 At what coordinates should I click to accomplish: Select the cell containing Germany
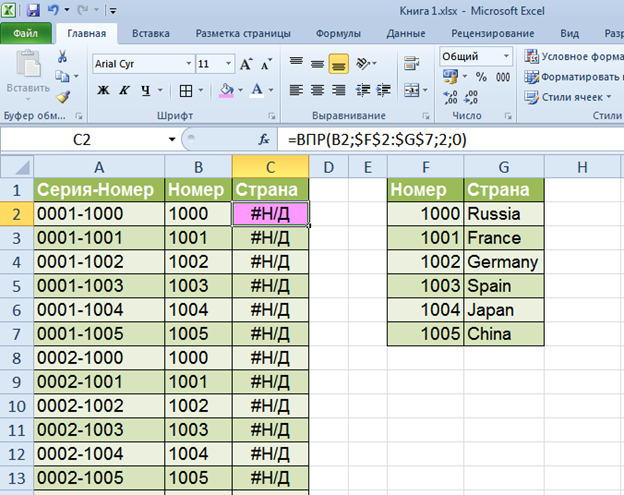(503, 262)
